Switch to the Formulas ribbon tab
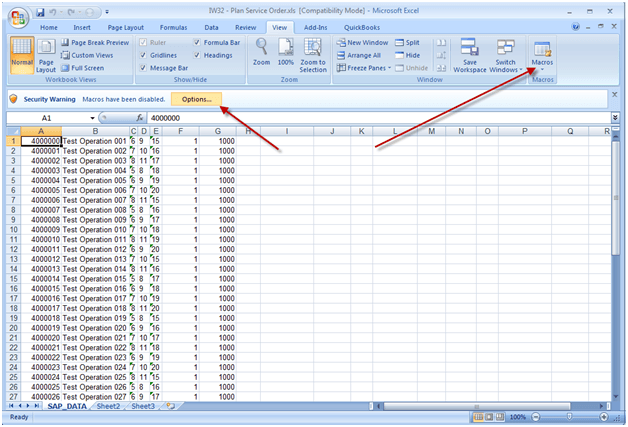Screen dimensions: 628x427 pos(173,28)
